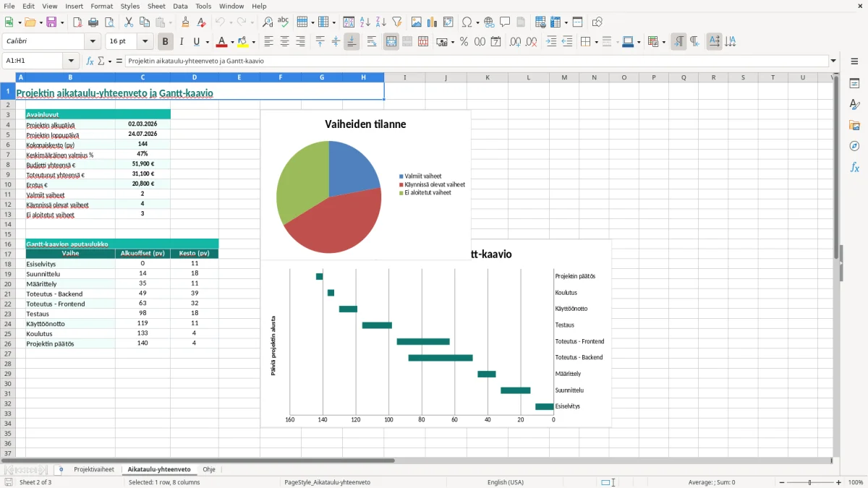This screenshot has height=488, width=868.
Task: Open sidebar Styles panel icon
Action: (x=854, y=105)
